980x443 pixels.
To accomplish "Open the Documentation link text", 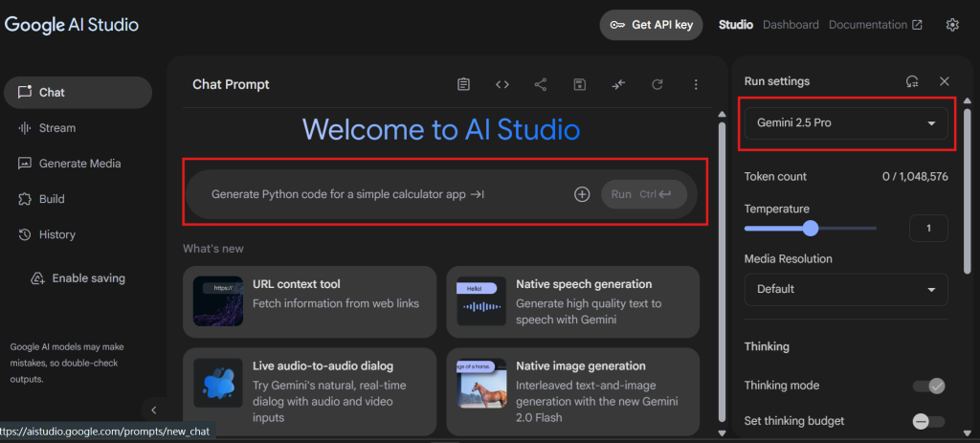I will [x=867, y=25].
